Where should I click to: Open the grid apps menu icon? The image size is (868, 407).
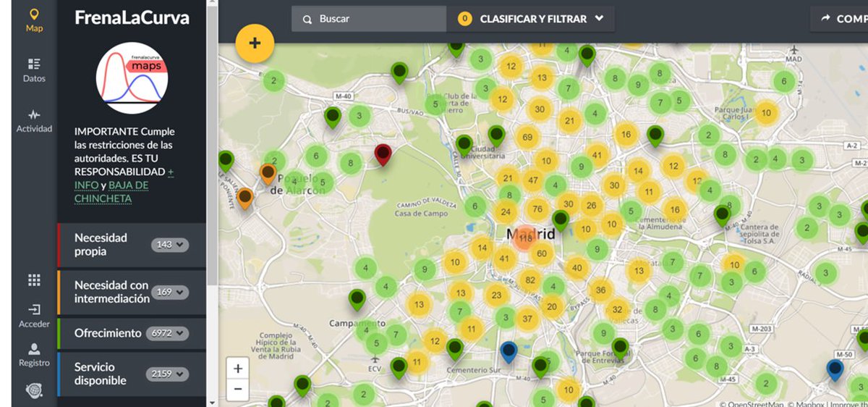pos(34,280)
